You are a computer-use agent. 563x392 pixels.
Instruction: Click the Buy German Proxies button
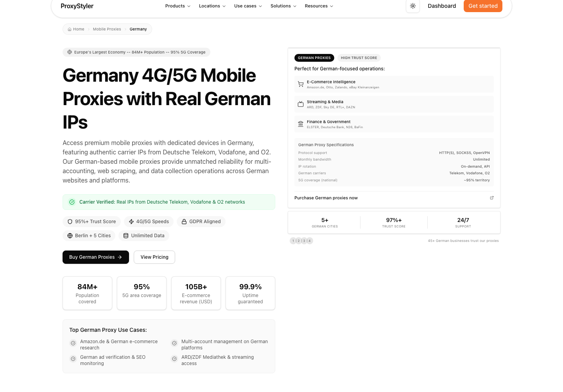[x=96, y=257]
